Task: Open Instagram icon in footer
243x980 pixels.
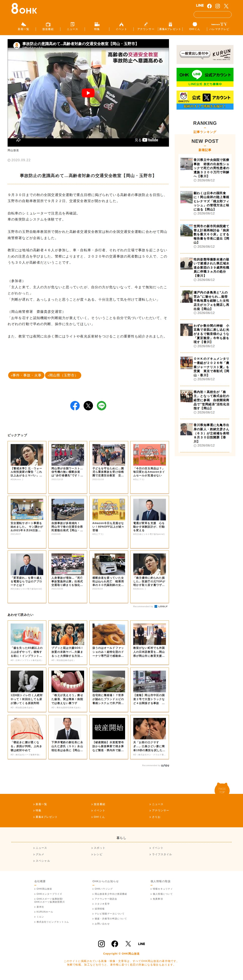Action: coord(102,944)
